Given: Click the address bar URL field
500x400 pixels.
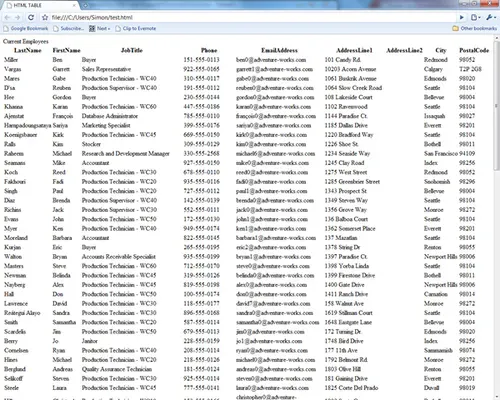Looking at the screenshot, I should click(253, 17).
